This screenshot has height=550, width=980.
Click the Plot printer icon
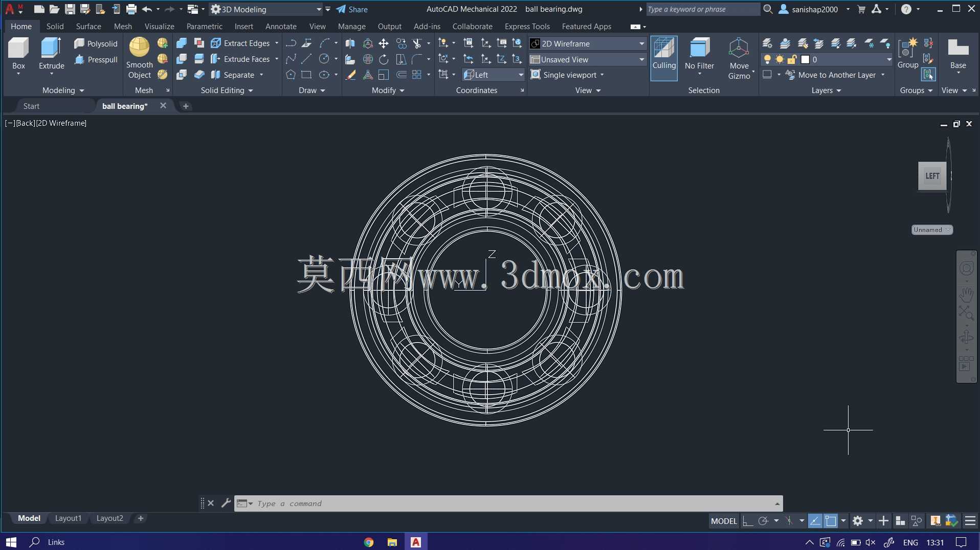tap(131, 9)
